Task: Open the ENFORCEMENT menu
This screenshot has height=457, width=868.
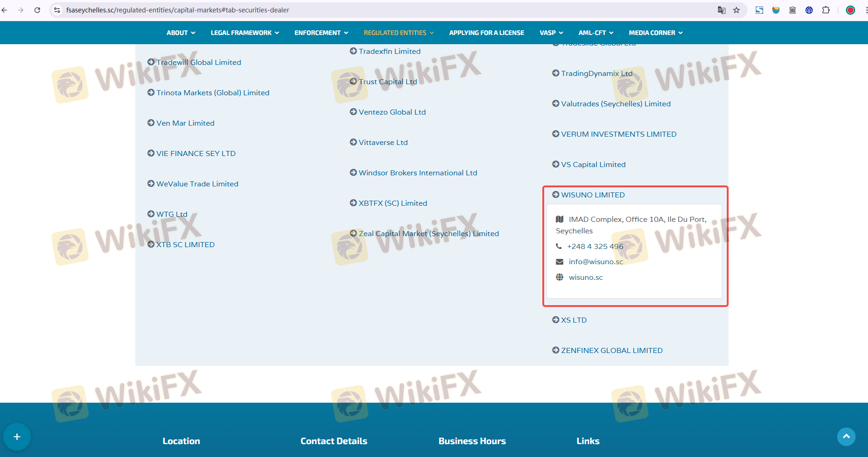Action: point(321,33)
